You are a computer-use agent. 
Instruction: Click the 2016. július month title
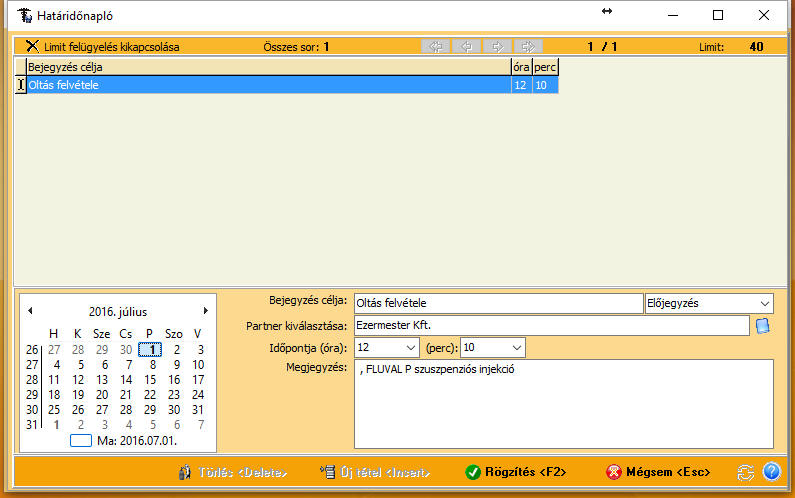pos(118,311)
